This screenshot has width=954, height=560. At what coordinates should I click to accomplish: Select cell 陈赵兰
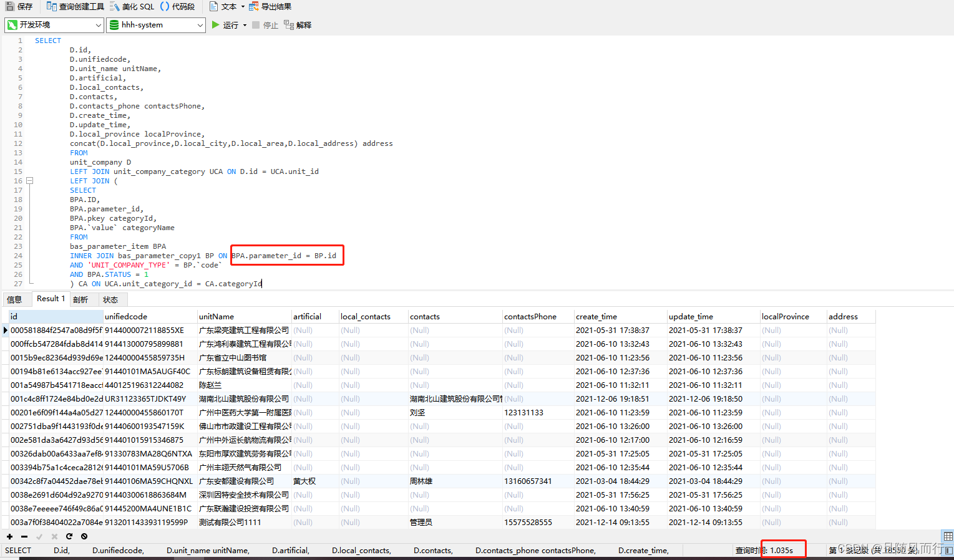pyautogui.click(x=244, y=385)
